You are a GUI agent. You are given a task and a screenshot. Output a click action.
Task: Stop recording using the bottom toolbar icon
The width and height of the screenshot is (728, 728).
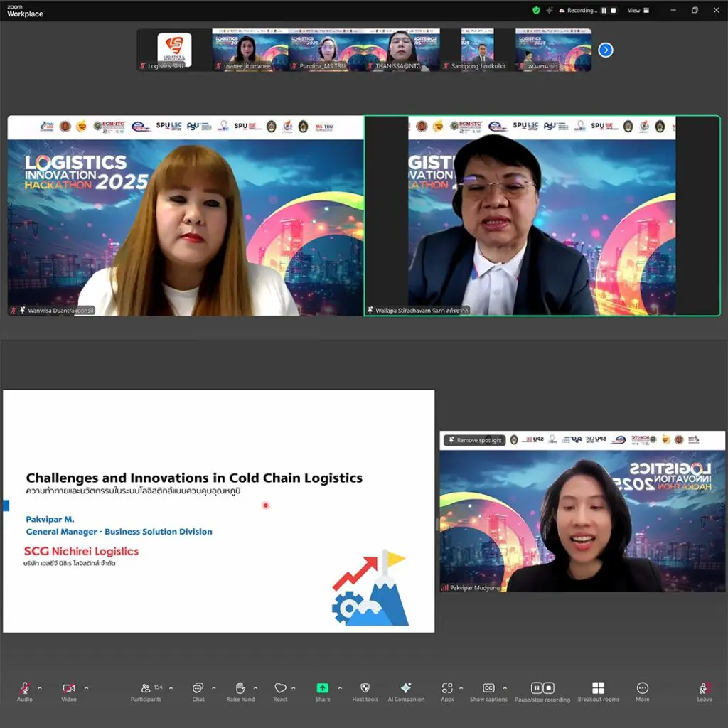tap(549, 687)
